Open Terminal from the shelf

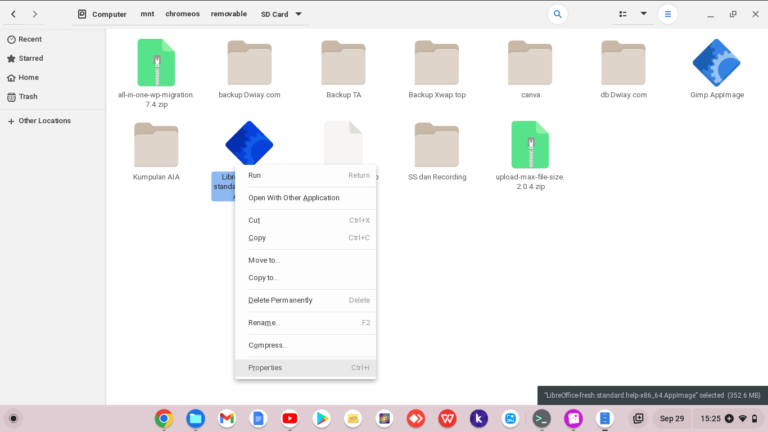(542, 419)
